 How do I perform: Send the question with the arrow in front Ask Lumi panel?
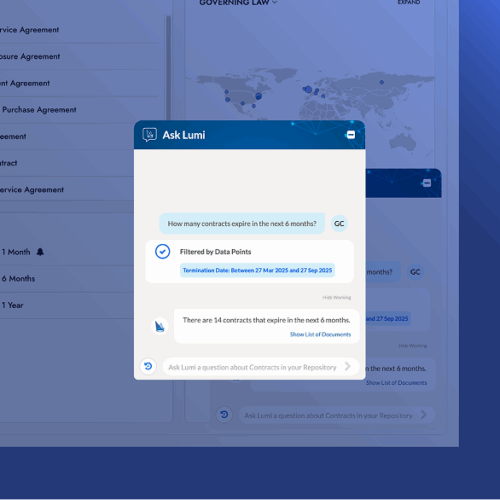tap(348, 366)
